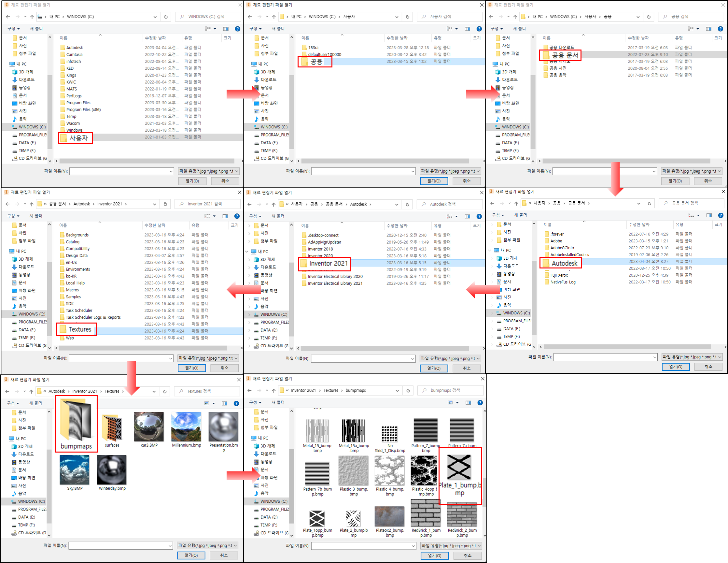Click the horizontal scrollbar in the Inventor 2021 file list
The image size is (728, 563).
point(143,348)
